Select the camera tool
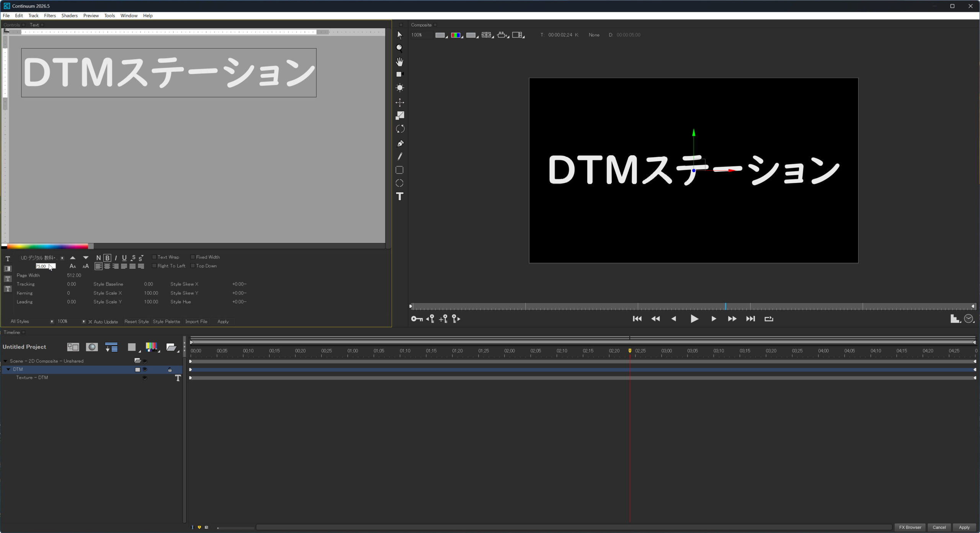The height and width of the screenshot is (533, 980). [x=400, y=74]
